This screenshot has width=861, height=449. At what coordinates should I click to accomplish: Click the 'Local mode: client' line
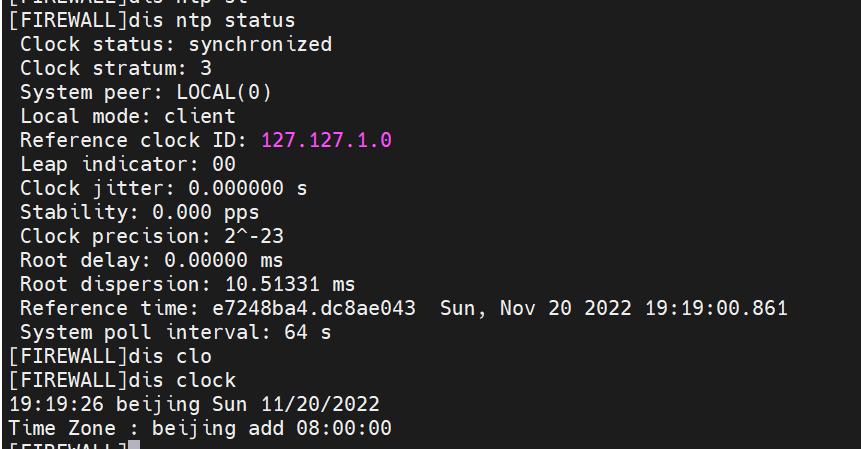point(128,116)
